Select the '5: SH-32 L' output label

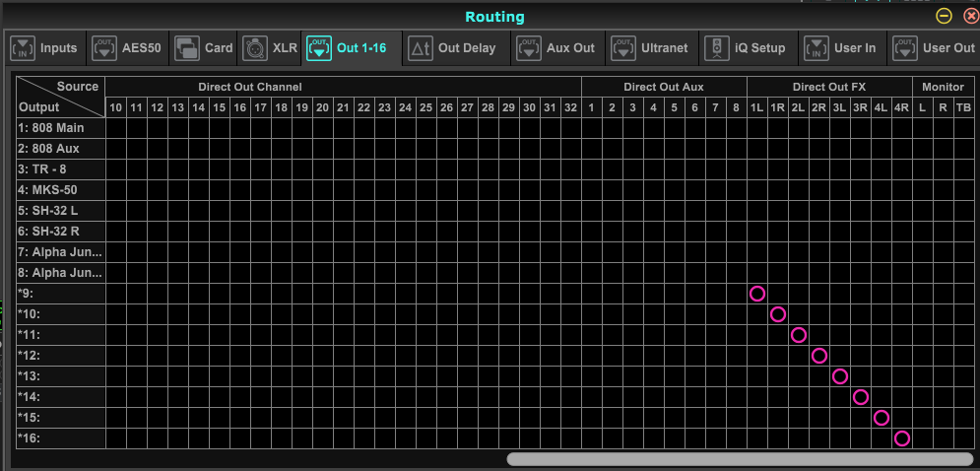61,211
